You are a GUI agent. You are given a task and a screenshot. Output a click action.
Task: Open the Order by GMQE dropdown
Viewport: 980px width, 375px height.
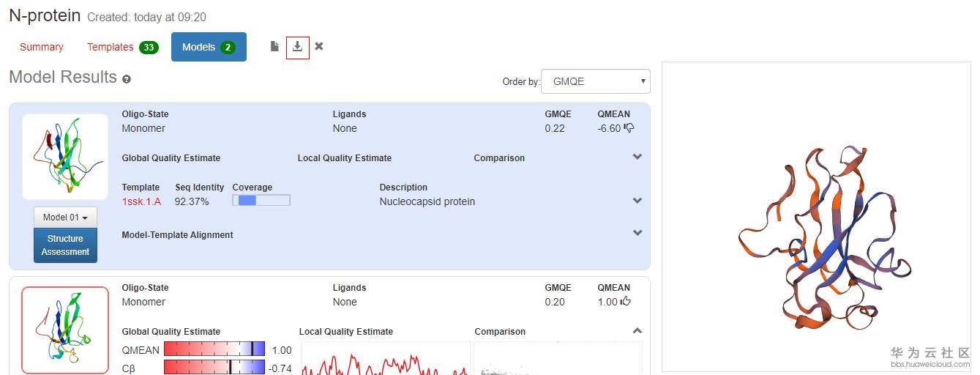pyautogui.click(x=595, y=81)
